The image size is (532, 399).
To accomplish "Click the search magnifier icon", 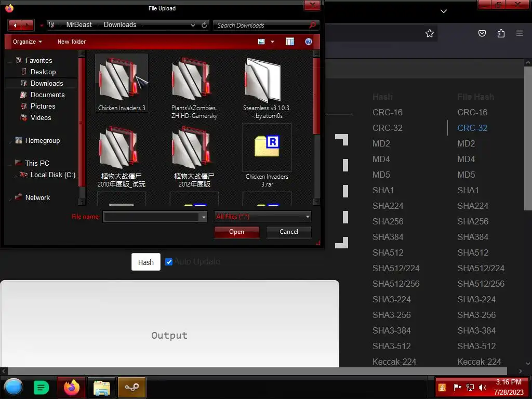I will point(312,25).
